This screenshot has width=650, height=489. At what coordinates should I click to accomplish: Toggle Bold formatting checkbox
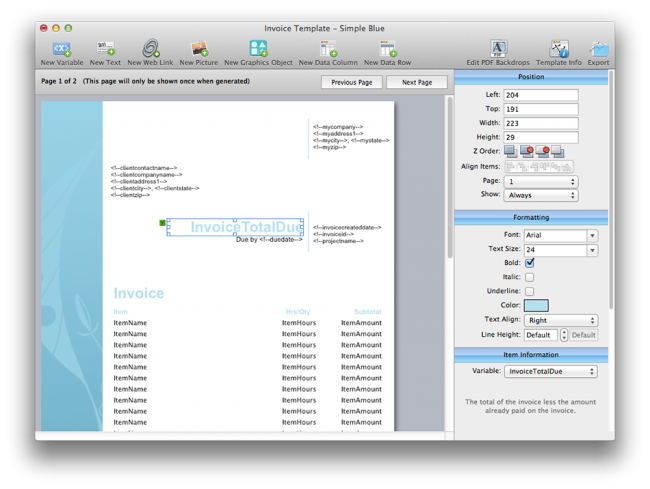click(530, 263)
